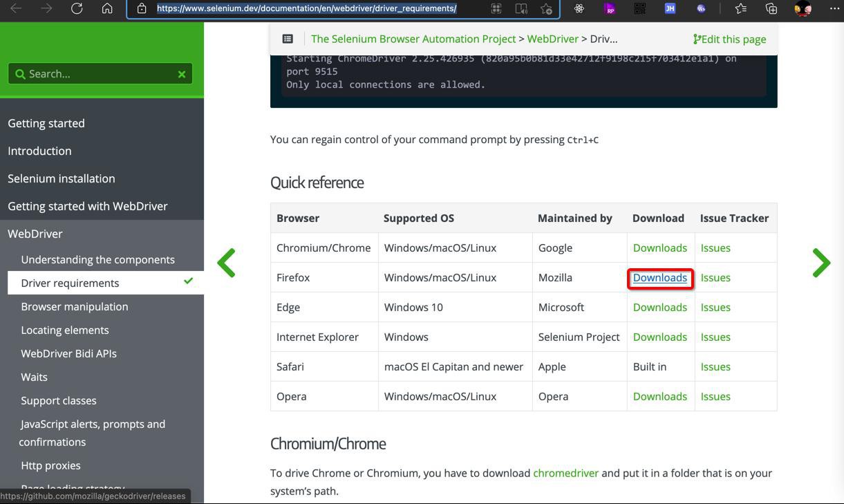Click the Quick reference heading
Screen dimensions: 844x504
pos(317,183)
